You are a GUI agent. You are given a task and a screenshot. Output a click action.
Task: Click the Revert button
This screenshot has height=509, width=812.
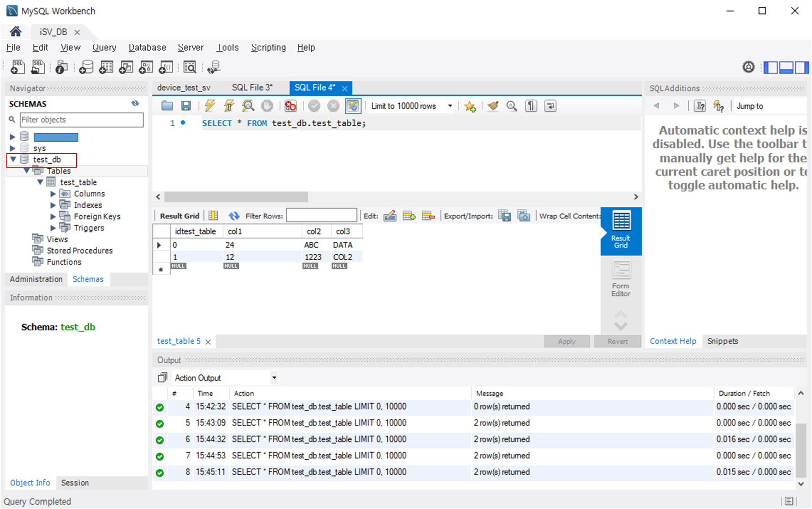coord(617,341)
